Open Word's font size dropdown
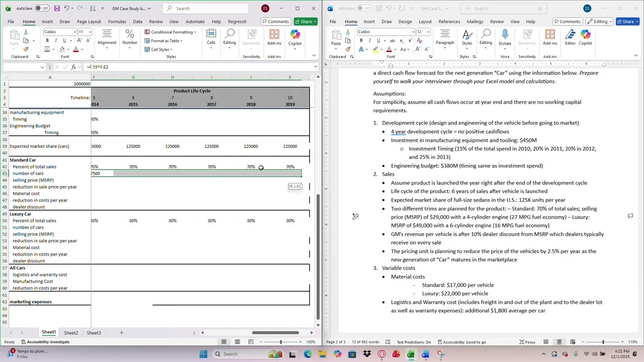 [x=428, y=32]
